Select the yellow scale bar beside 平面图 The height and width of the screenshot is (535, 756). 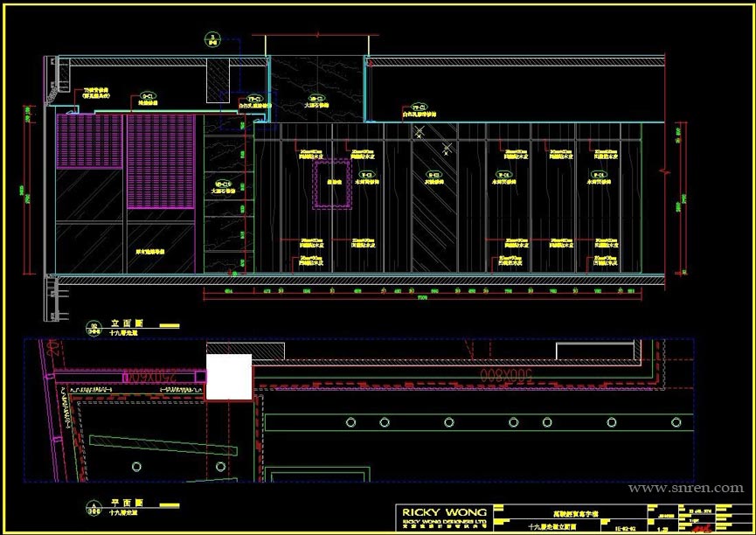coord(170,505)
